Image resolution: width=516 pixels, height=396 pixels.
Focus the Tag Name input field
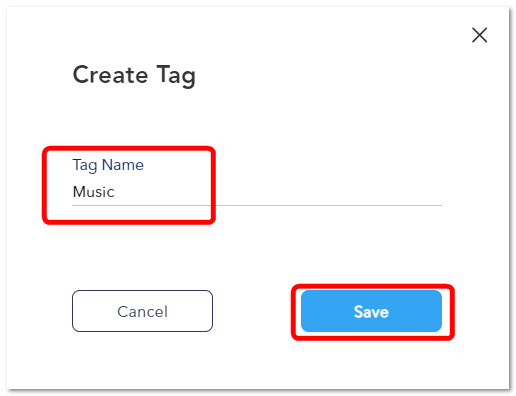(x=257, y=192)
